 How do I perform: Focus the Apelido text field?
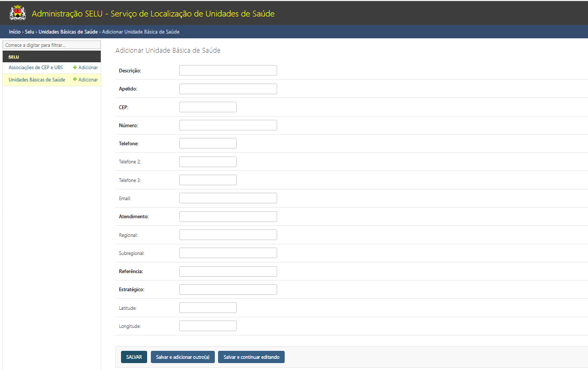coord(228,89)
